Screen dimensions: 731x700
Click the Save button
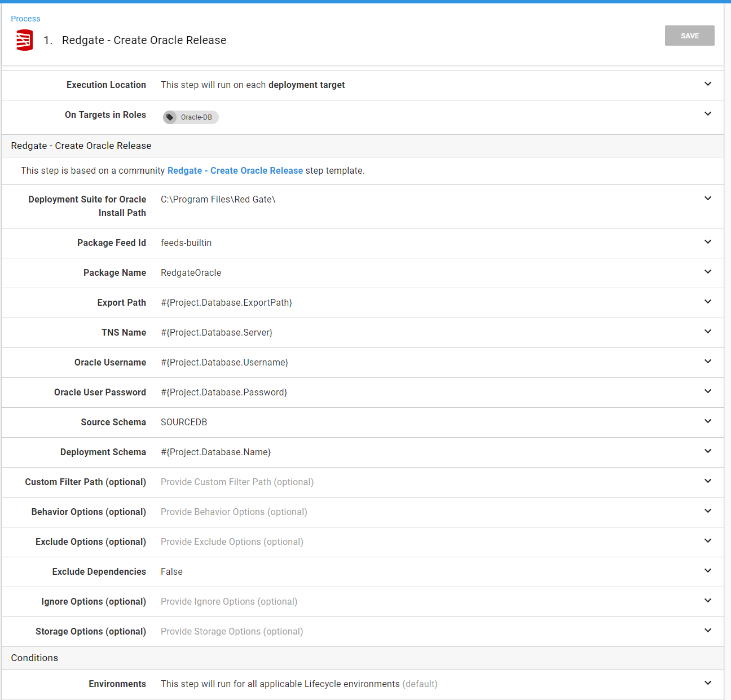point(689,36)
